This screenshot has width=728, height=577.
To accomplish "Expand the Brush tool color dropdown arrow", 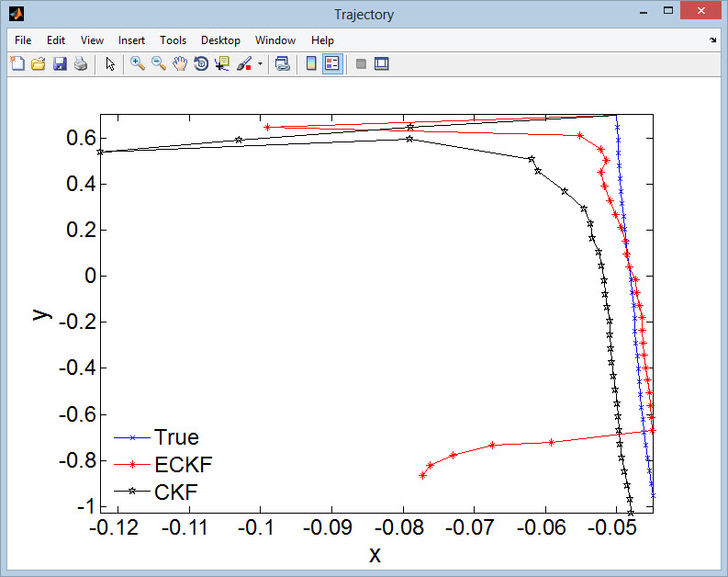I will pos(260,64).
